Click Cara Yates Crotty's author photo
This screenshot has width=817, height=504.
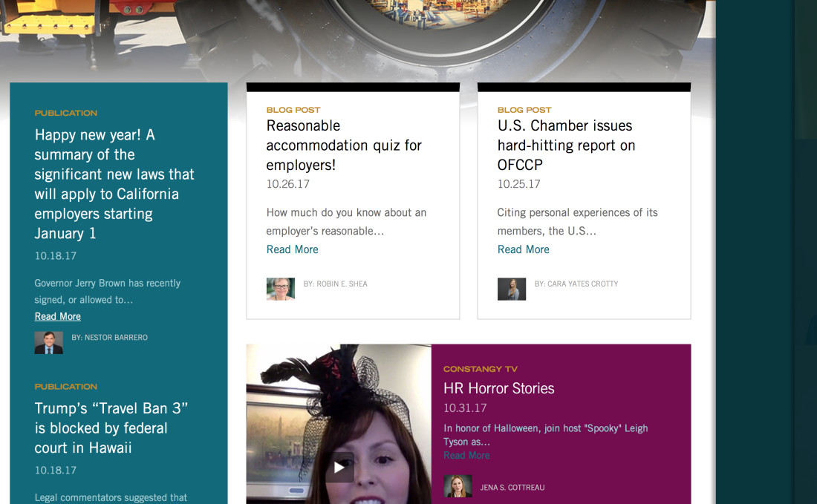pyautogui.click(x=511, y=289)
